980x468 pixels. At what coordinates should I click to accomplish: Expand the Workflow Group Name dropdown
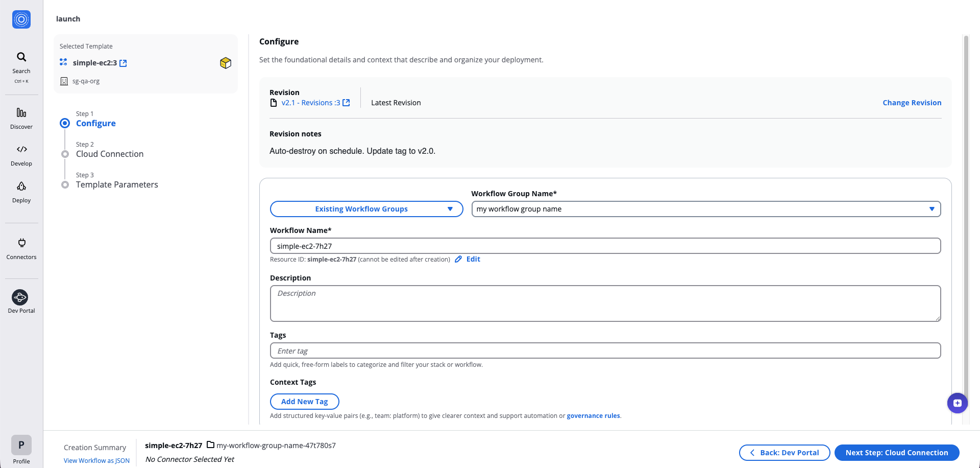[x=933, y=209]
